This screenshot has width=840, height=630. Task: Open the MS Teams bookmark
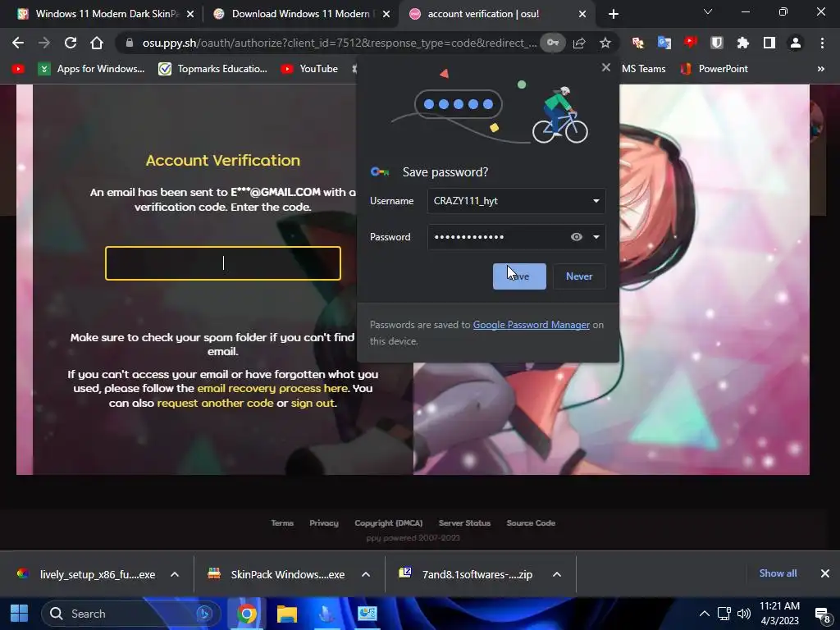click(x=643, y=69)
